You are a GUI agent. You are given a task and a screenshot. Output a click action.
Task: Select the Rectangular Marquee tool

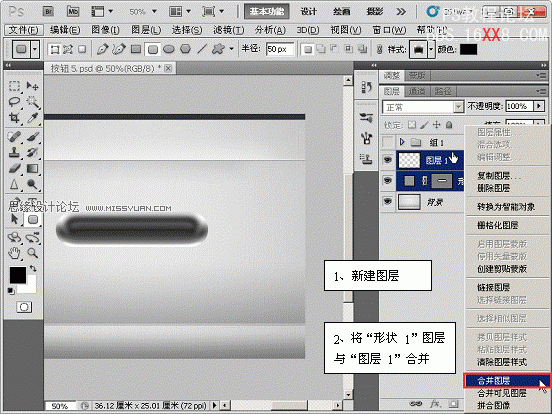[x=14, y=86]
